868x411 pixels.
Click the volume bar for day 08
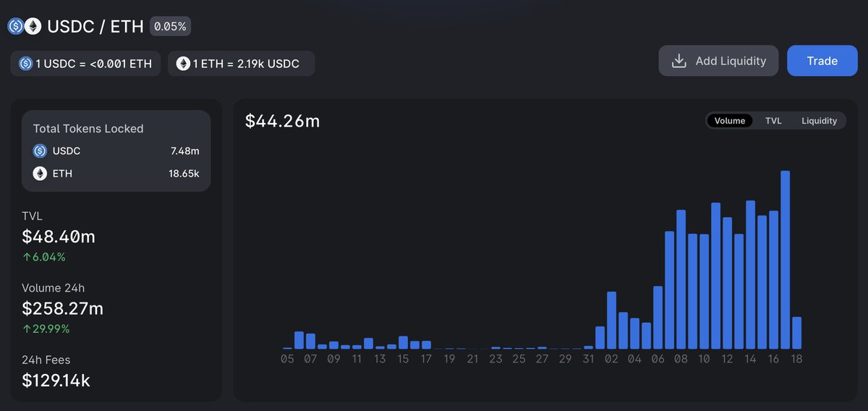pos(681,279)
